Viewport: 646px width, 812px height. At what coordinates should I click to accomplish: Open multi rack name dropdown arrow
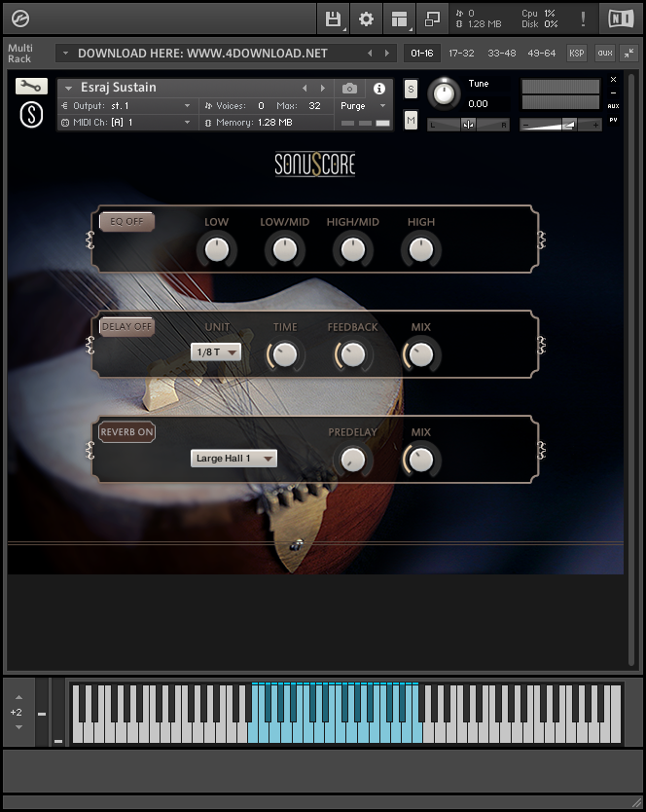point(65,53)
